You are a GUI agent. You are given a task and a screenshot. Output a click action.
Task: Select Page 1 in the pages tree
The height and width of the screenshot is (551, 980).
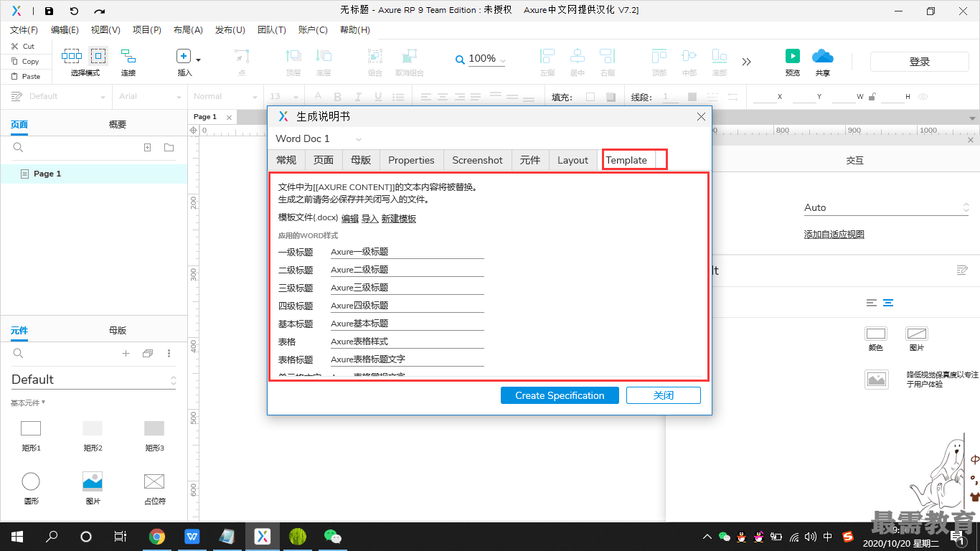93,174
